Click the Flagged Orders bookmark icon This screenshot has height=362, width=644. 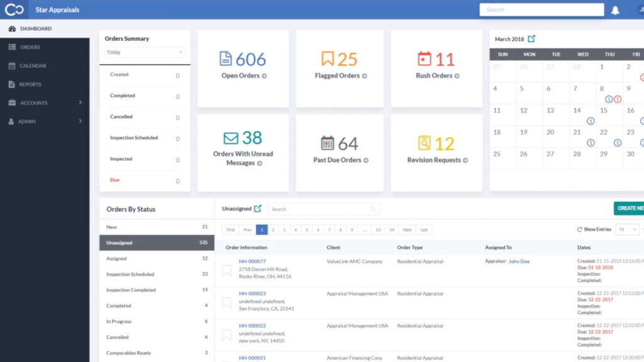click(x=327, y=58)
